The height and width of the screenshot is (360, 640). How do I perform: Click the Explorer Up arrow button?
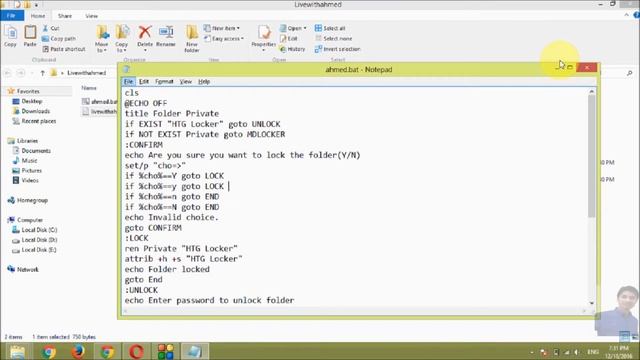coord(42,73)
